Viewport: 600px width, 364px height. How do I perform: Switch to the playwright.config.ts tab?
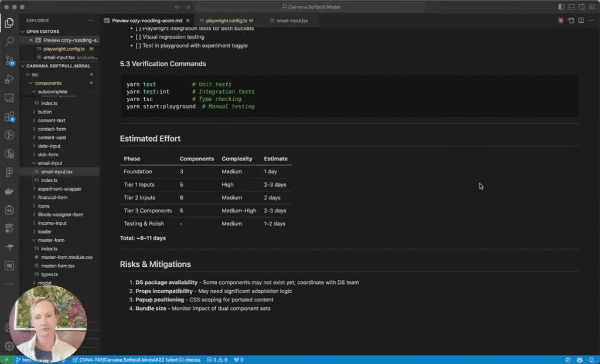click(x=226, y=20)
